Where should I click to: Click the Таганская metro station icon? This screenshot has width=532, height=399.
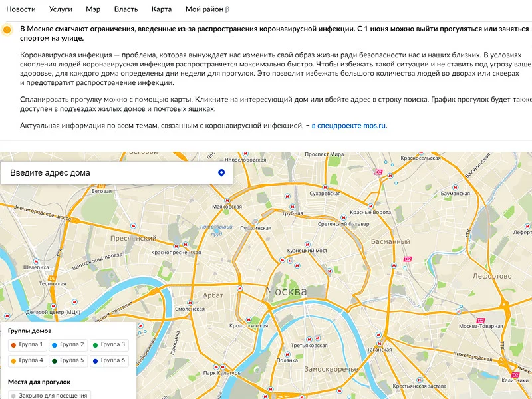tap(378, 343)
